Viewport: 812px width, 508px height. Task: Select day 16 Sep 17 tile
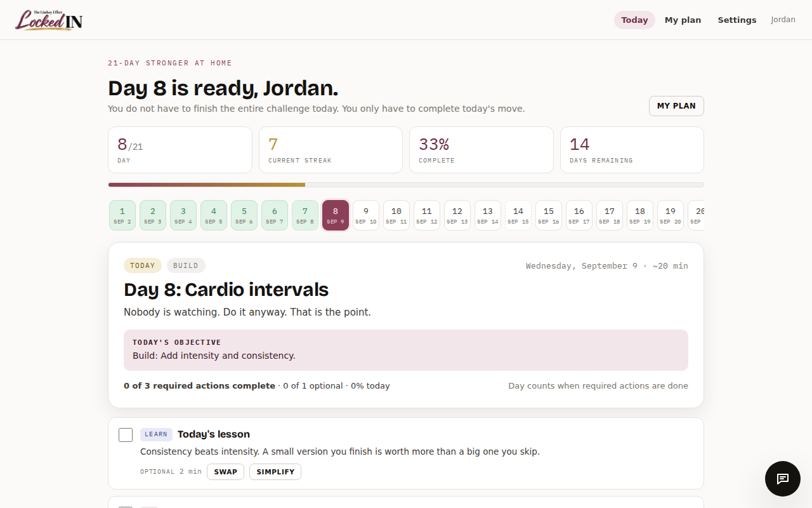coord(579,215)
